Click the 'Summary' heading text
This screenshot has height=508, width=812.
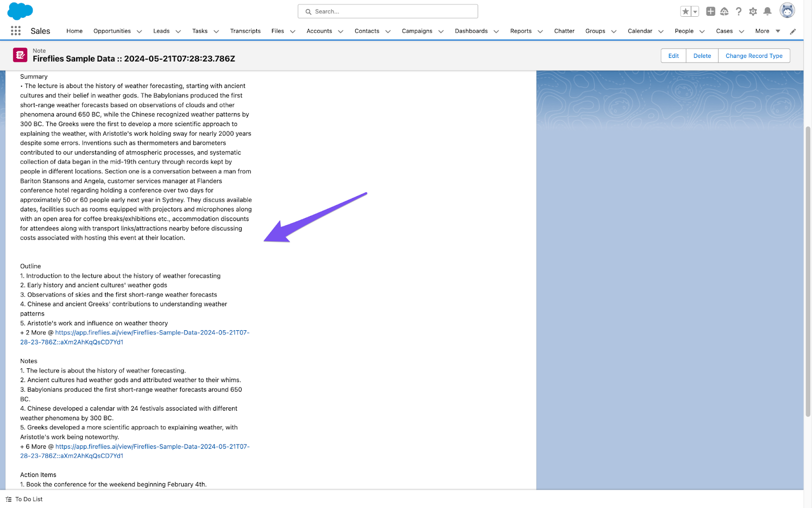point(34,77)
